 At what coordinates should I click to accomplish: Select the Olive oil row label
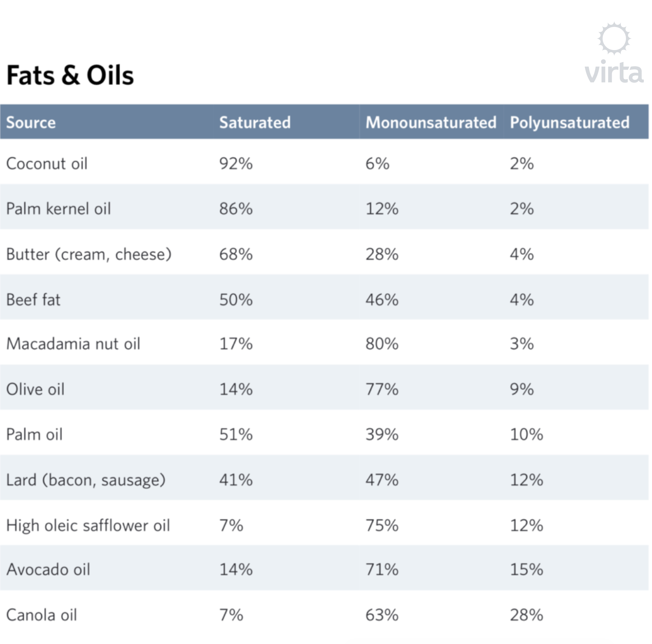pos(36,389)
